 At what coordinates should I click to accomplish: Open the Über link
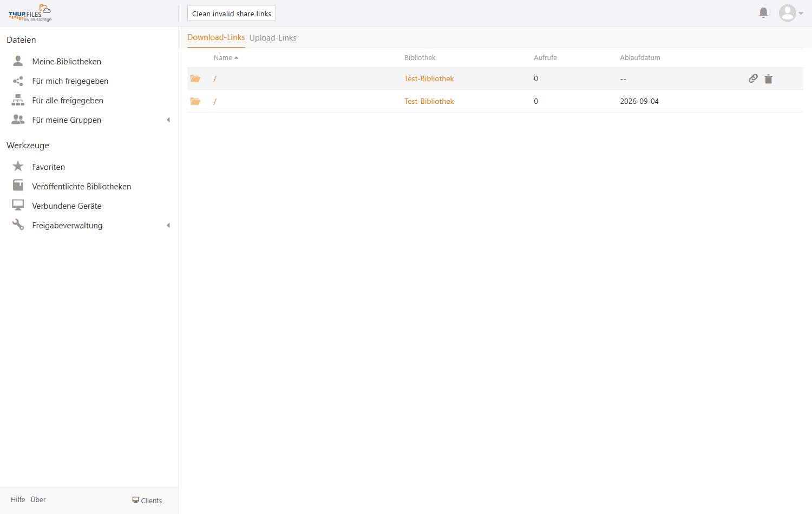[x=38, y=500]
